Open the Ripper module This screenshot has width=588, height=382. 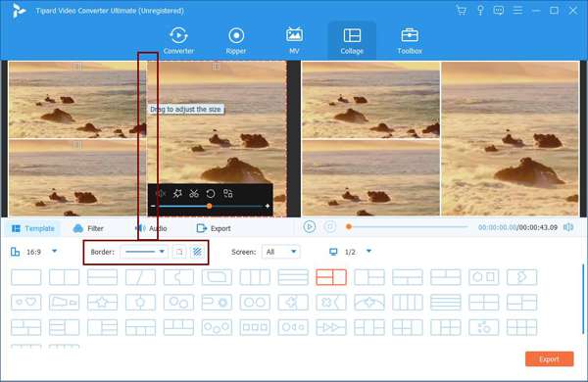(x=236, y=40)
